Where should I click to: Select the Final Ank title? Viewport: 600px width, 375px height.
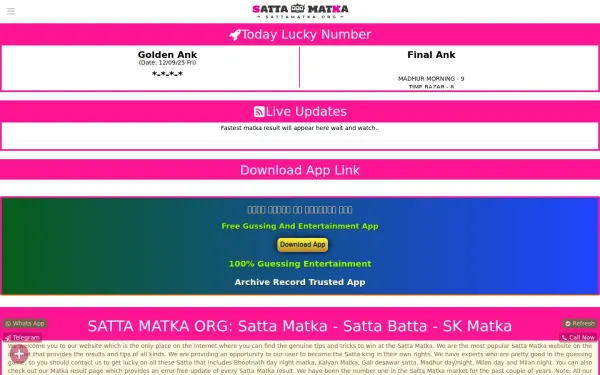pos(431,55)
